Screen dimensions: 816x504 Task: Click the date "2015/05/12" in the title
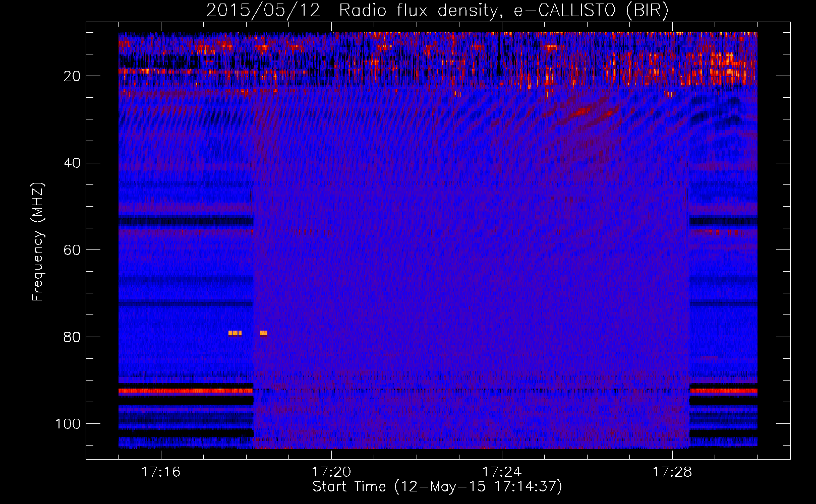(x=263, y=10)
